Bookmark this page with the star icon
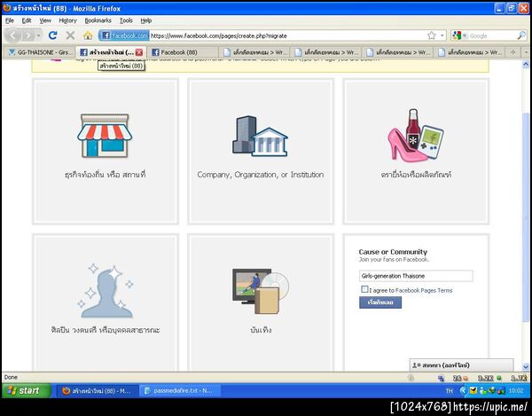532x416 pixels. pyautogui.click(x=432, y=35)
